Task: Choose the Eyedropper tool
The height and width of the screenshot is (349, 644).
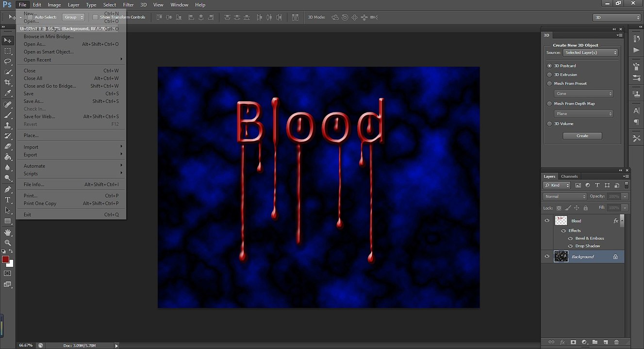Action: click(x=8, y=93)
